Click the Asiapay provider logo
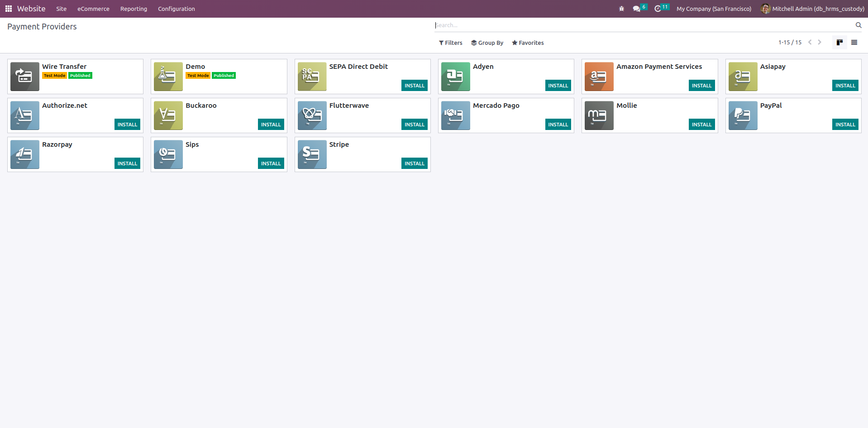The width and height of the screenshot is (868, 428). (743, 77)
